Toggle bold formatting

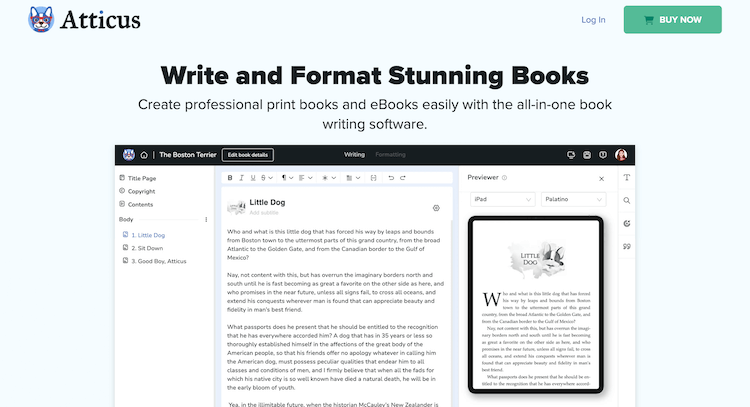(230, 178)
